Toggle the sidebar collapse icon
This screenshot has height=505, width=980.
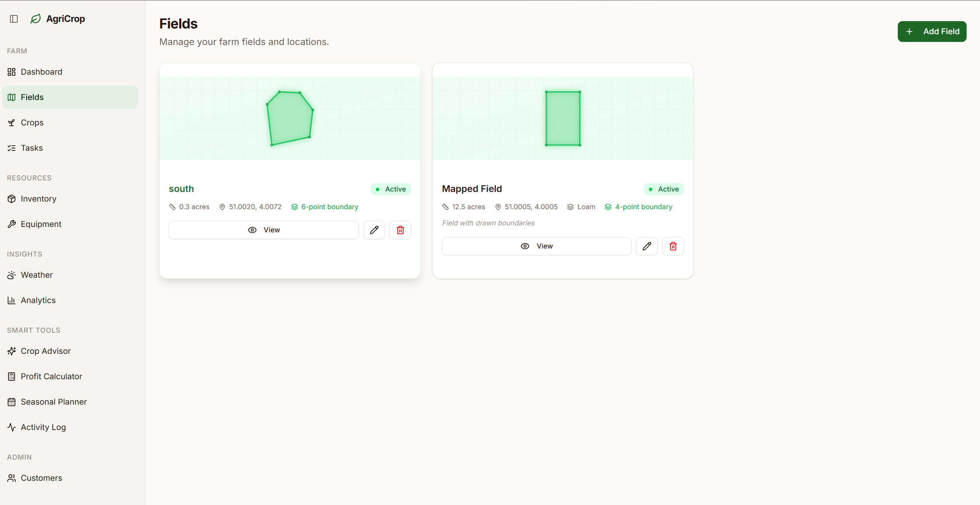pos(14,19)
